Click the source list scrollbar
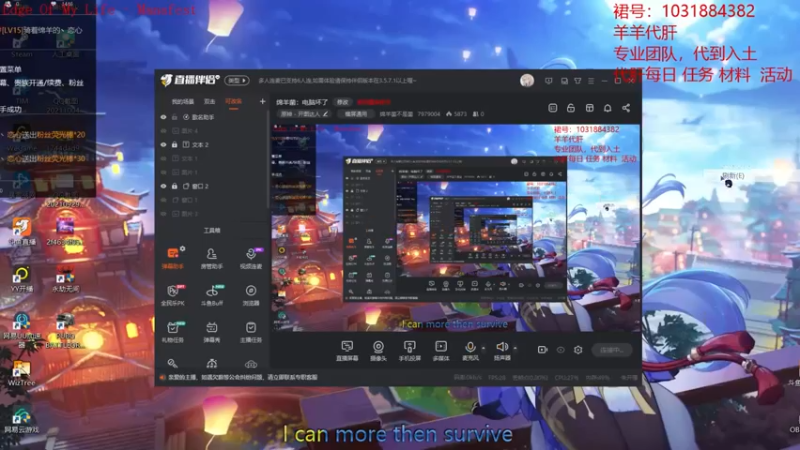The height and width of the screenshot is (450, 800). click(268, 158)
